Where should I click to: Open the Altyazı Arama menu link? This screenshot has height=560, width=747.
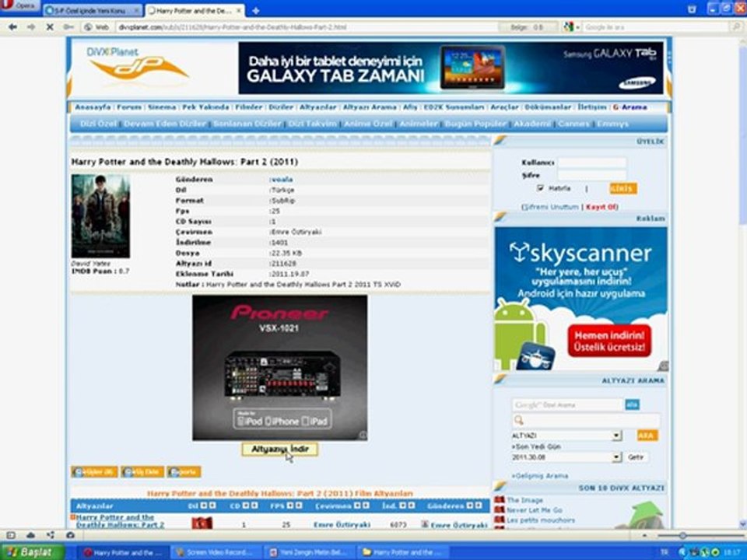tap(370, 107)
